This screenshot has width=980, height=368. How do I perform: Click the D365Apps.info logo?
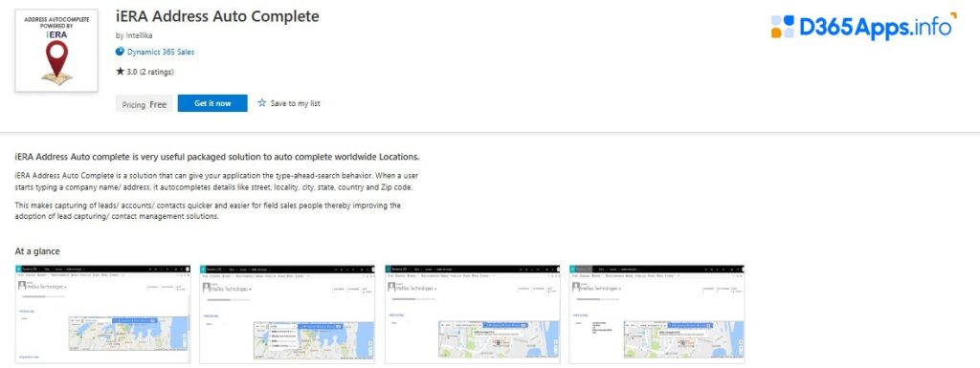pos(863,27)
